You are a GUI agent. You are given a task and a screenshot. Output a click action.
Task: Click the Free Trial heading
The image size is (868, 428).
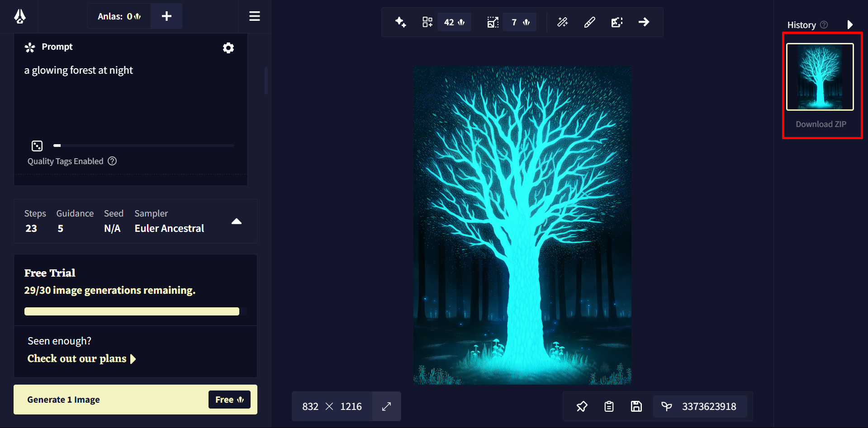coord(50,273)
